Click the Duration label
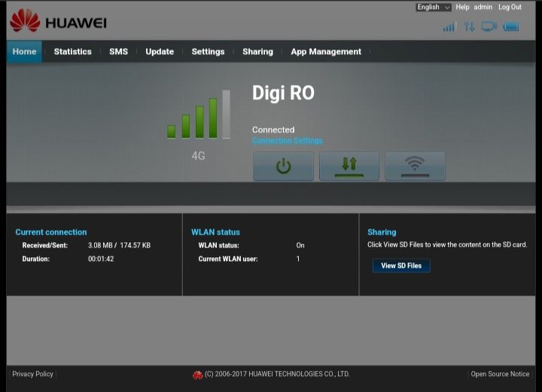 coord(36,259)
